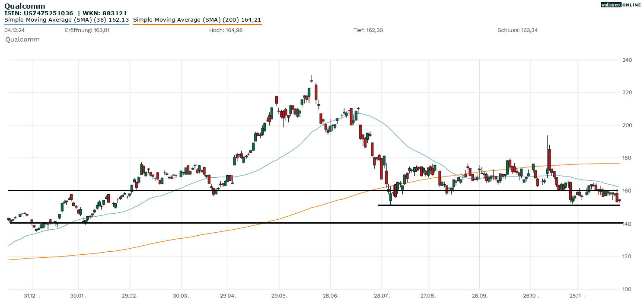Toggle the SMA (200) legend entry
Screen dimensions: 644x298
click(197, 19)
